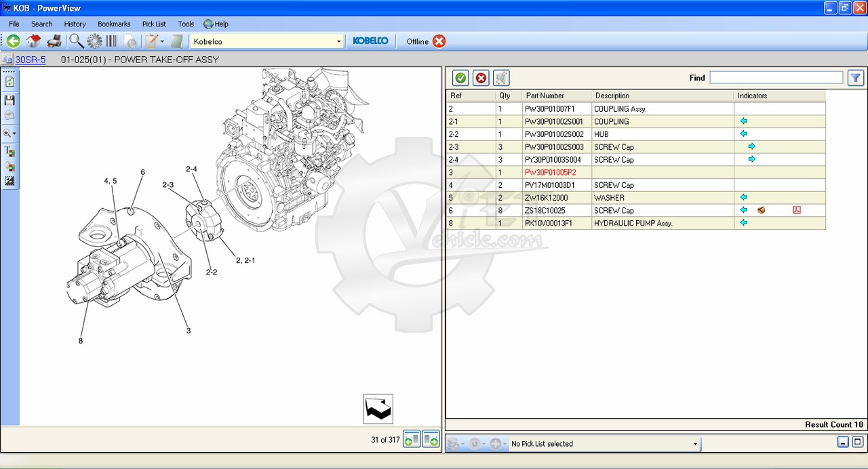
Task: Open the 30SR-5 model link
Action: tap(31, 60)
